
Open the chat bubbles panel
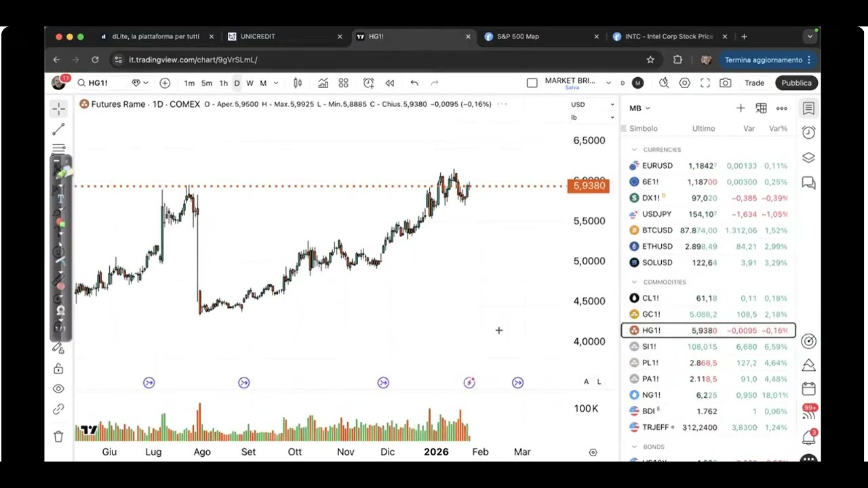[x=808, y=182]
